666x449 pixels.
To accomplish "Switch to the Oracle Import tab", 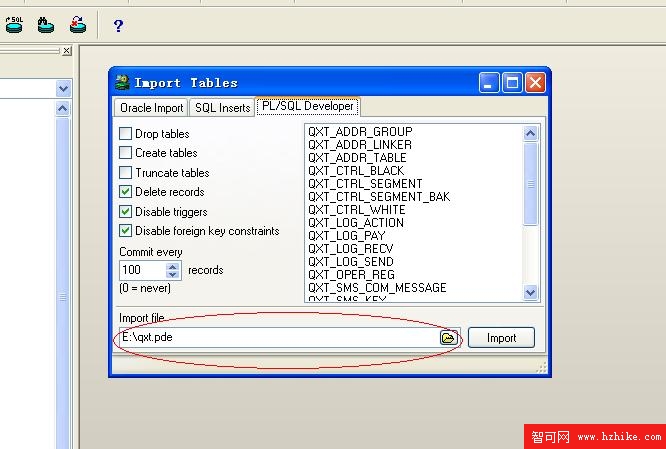I will pos(151,108).
